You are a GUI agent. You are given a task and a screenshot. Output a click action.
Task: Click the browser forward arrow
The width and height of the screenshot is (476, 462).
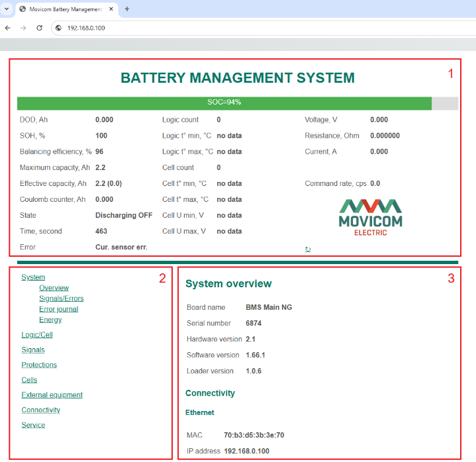coord(23,28)
